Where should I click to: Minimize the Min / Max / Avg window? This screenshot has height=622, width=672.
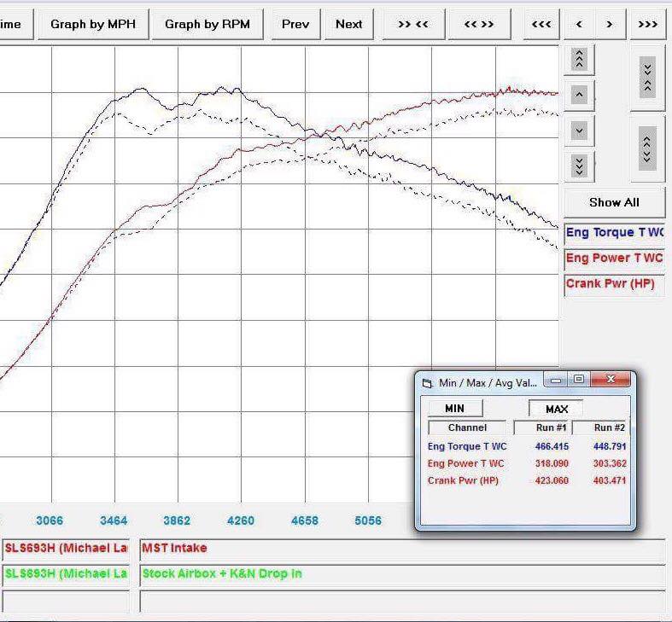click(x=556, y=380)
